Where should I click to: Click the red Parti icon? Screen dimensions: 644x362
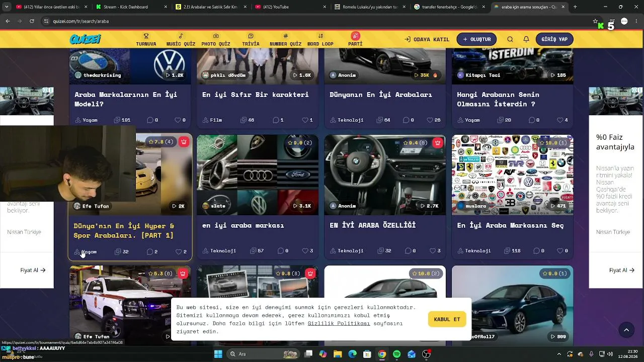(355, 36)
